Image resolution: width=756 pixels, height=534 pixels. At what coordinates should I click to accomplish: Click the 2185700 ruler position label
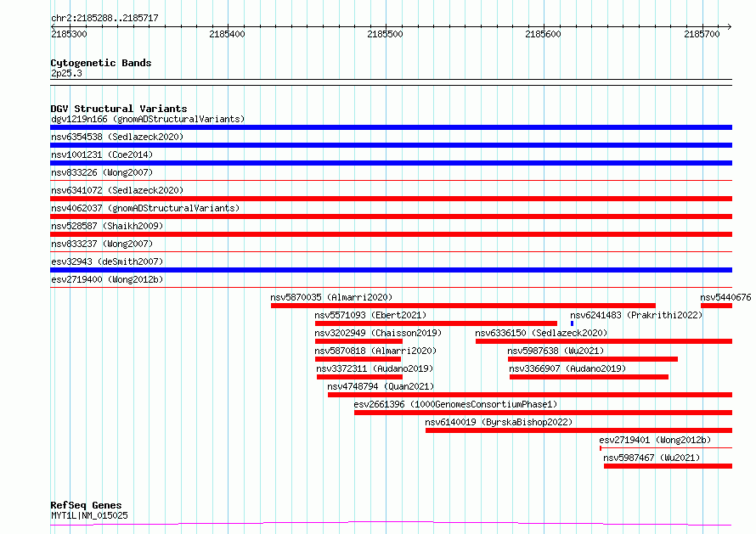(x=702, y=34)
